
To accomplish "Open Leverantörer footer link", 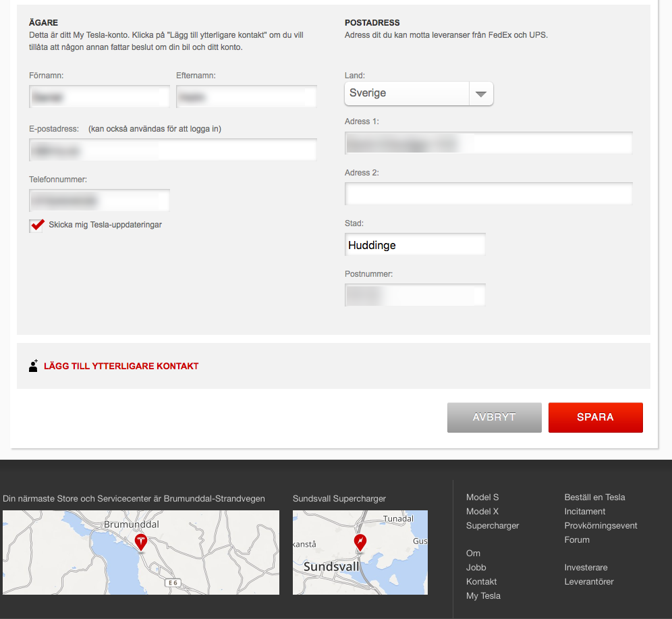I will click(x=589, y=582).
